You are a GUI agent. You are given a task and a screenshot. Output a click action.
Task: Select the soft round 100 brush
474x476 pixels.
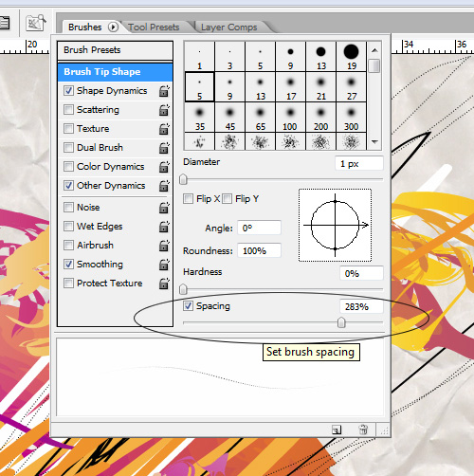[290, 117]
